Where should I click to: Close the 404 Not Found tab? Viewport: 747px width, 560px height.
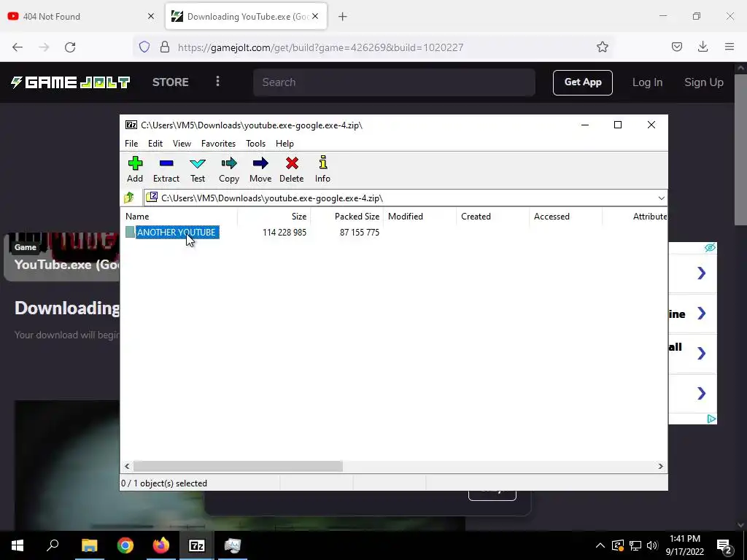coord(151,16)
